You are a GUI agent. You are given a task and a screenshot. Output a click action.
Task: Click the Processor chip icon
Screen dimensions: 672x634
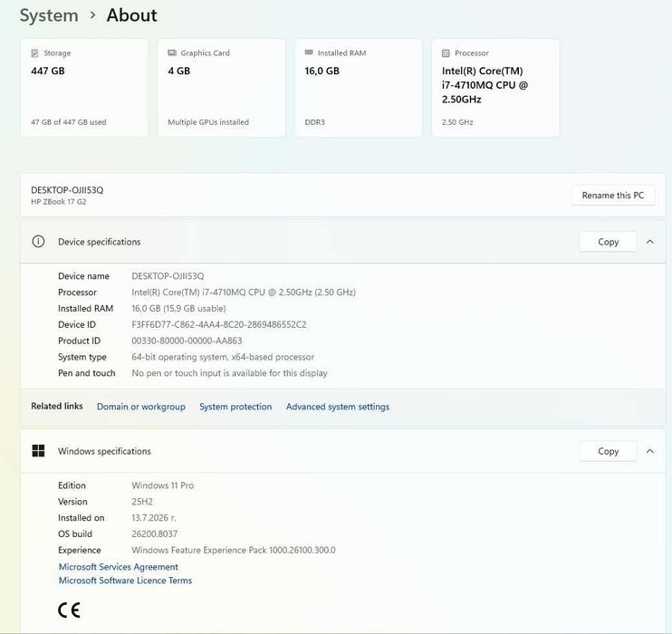pos(446,53)
